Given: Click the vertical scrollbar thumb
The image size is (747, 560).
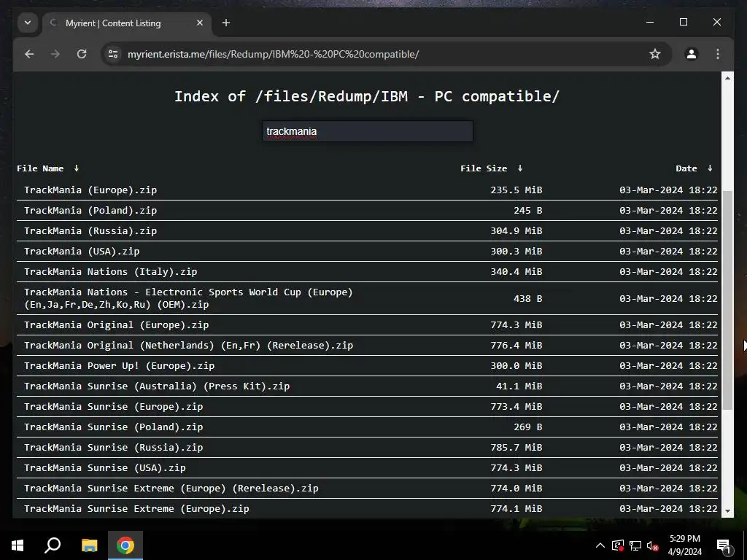Looking at the screenshot, I should [727, 300].
